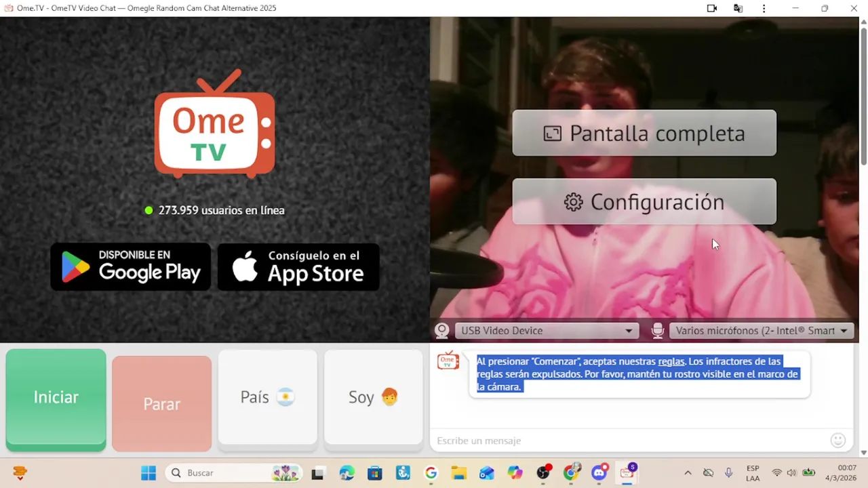This screenshot has height=488, width=868.
Task: Start chatting with the Iniciar button
Action: click(56, 399)
